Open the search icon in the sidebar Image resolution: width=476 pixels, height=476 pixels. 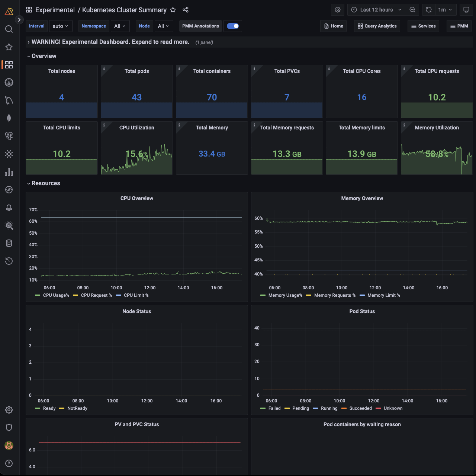tap(9, 29)
